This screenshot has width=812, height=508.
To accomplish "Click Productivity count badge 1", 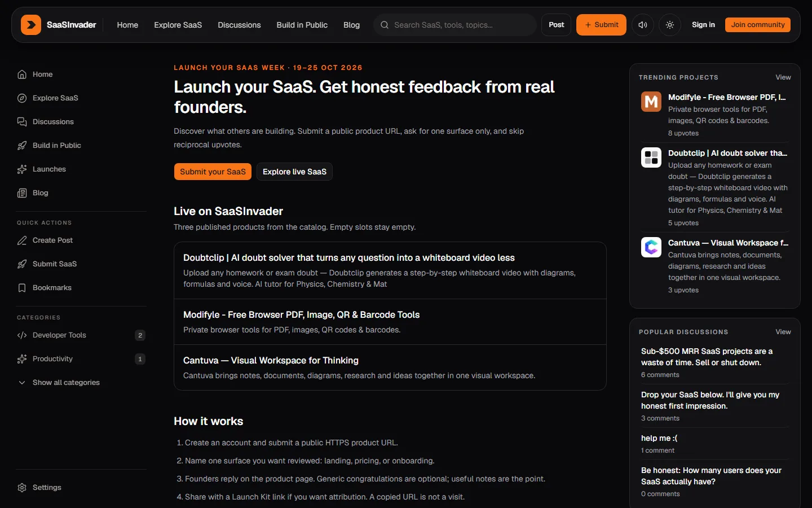I will click(140, 359).
